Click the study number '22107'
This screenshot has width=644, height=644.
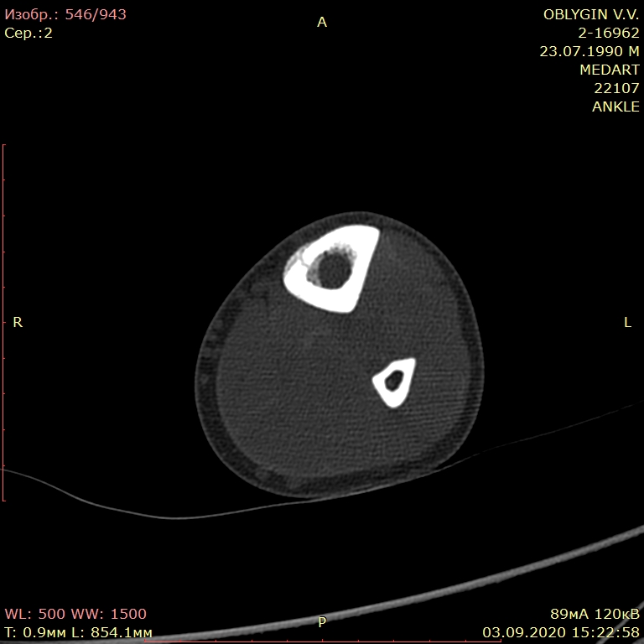[x=616, y=88]
